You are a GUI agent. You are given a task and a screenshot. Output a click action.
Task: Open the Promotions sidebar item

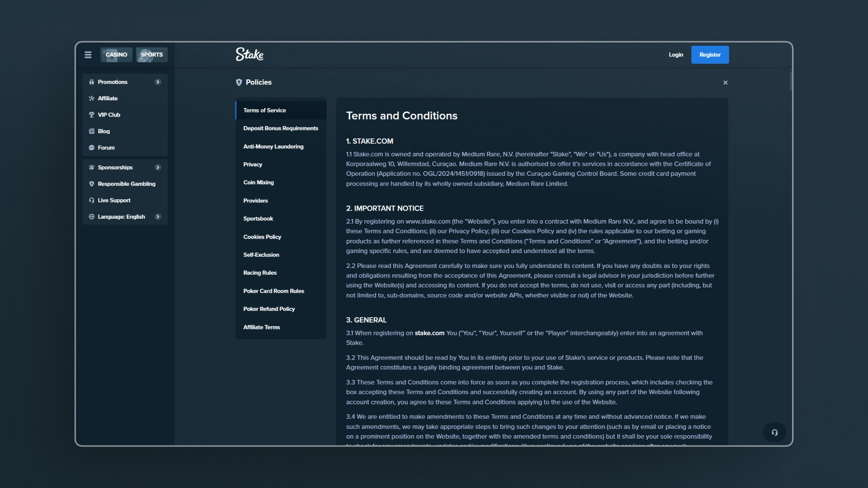click(125, 82)
